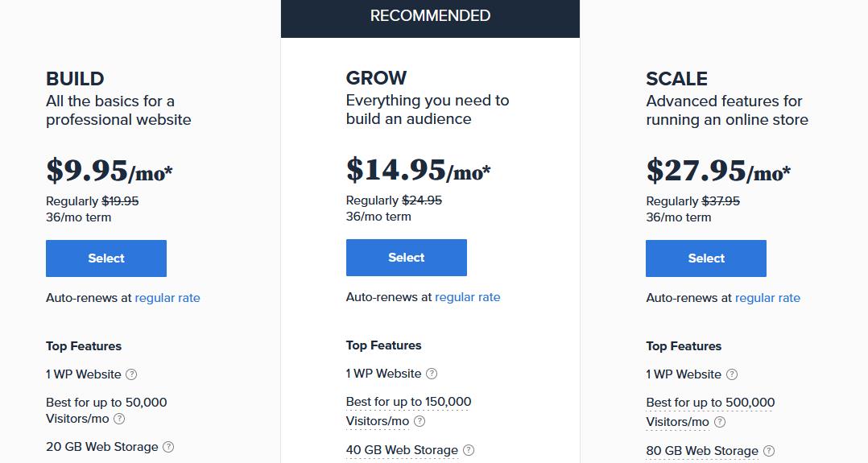Click help icon next to BUILD 1 WP Website
Image resolution: width=868 pixels, height=463 pixels.
coord(131,374)
